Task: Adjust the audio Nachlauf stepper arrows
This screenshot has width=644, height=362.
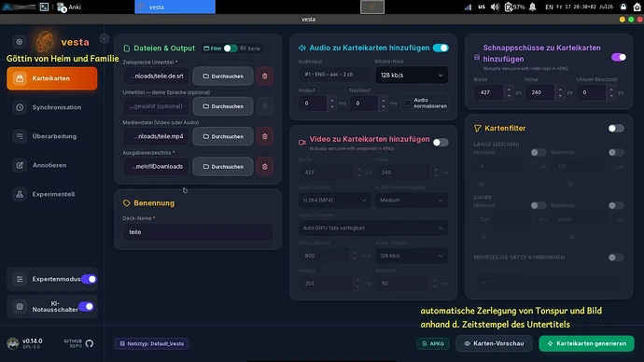Action: click(384, 104)
